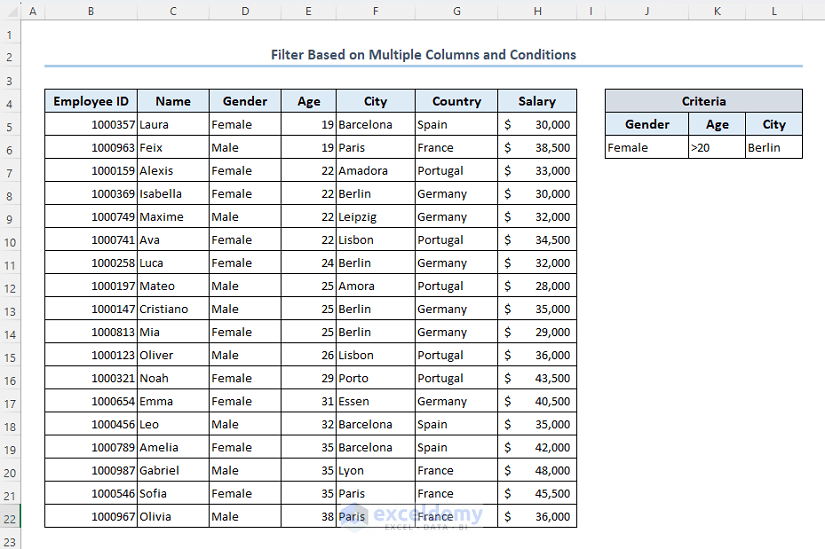
Task: Select Emma's age cell showing 31
Action: (309, 402)
